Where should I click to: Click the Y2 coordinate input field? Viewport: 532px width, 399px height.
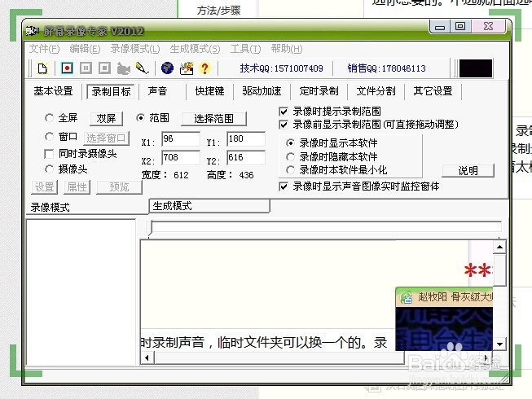pyautogui.click(x=246, y=158)
